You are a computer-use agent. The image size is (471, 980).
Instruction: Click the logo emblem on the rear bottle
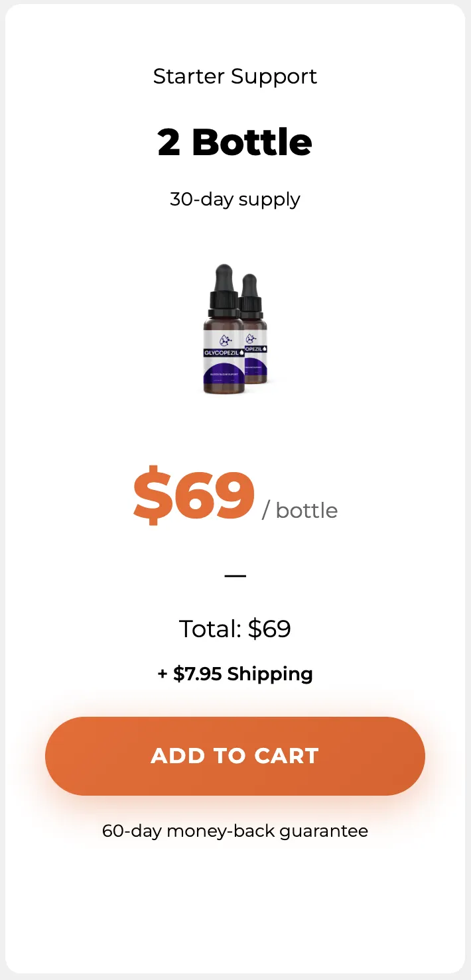click(x=251, y=338)
